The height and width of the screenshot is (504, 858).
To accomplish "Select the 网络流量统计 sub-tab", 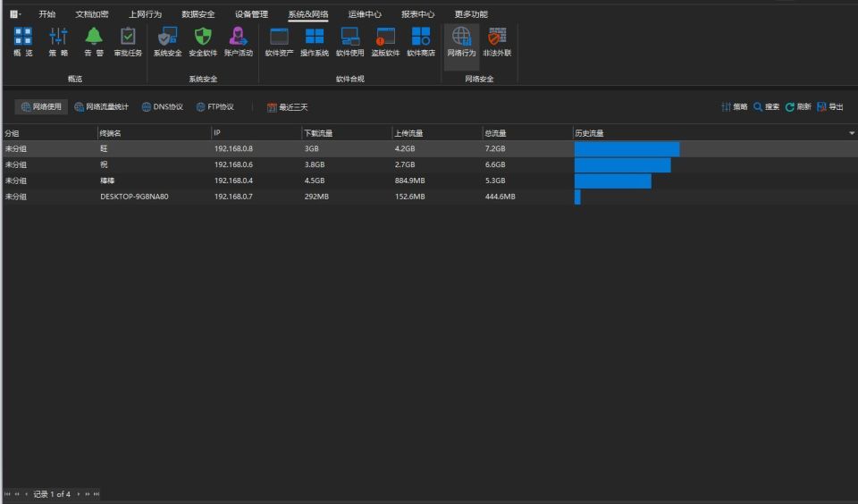I will [x=101, y=106].
